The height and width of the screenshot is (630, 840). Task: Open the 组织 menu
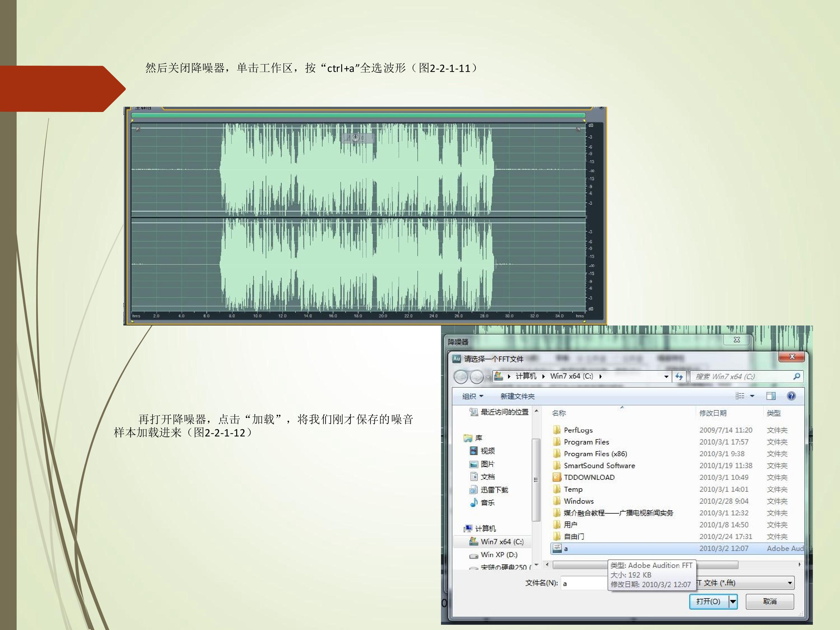[x=473, y=396]
